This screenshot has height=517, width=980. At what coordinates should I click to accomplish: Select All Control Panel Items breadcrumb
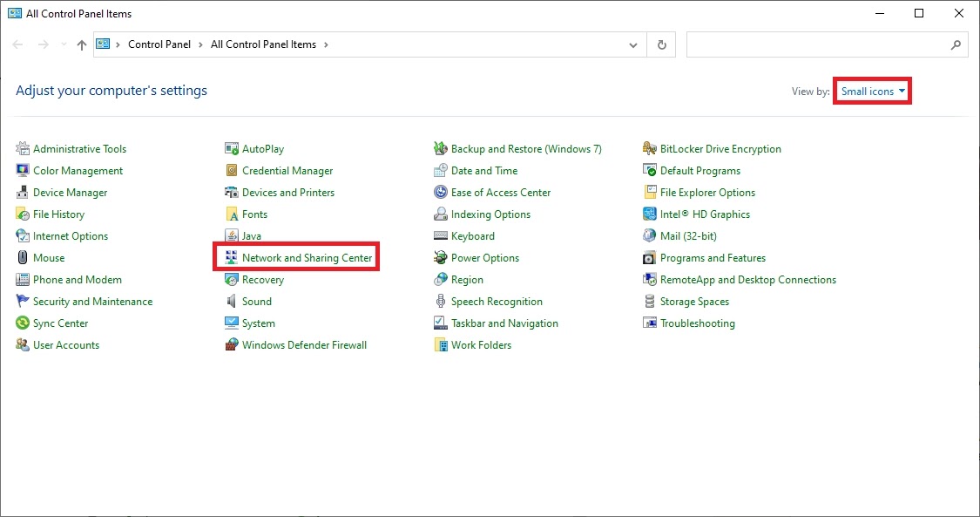point(263,44)
